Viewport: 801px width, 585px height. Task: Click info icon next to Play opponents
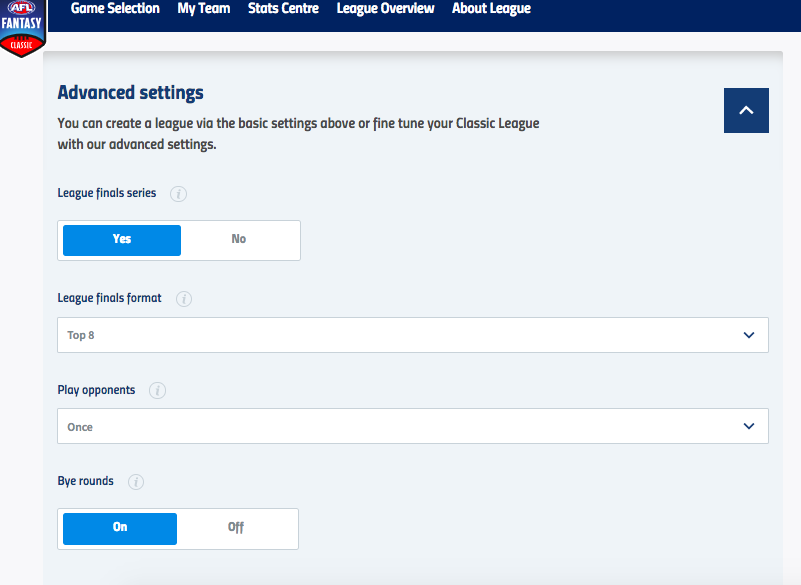pos(158,390)
